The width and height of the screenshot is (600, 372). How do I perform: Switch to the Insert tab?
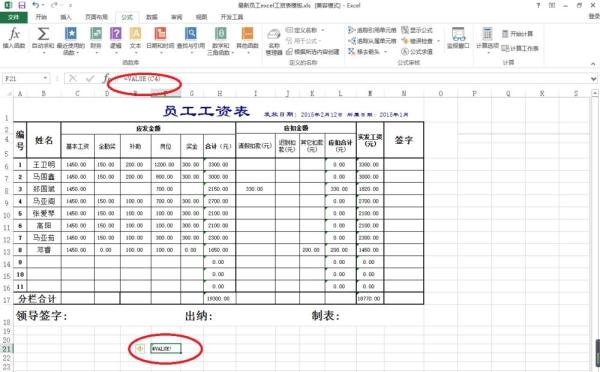pyautogui.click(x=66, y=17)
